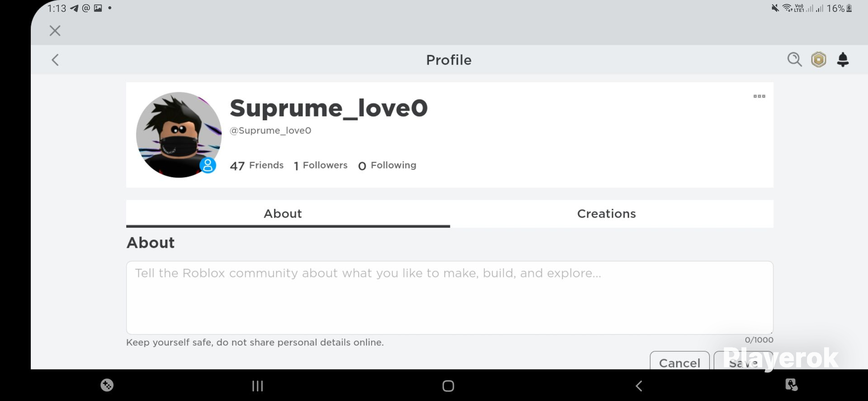
Task: Open the game tools icon in navigation bar
Action: point(107,385)
